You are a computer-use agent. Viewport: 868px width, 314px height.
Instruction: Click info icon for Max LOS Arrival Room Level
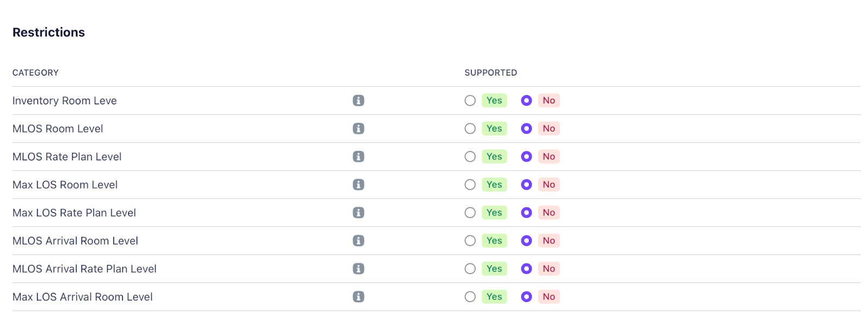coord(358,297)
